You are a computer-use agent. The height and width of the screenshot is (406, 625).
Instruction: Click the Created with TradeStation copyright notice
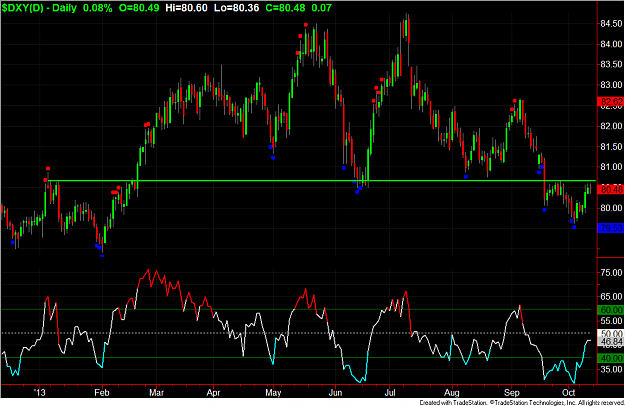pos(522,402)
